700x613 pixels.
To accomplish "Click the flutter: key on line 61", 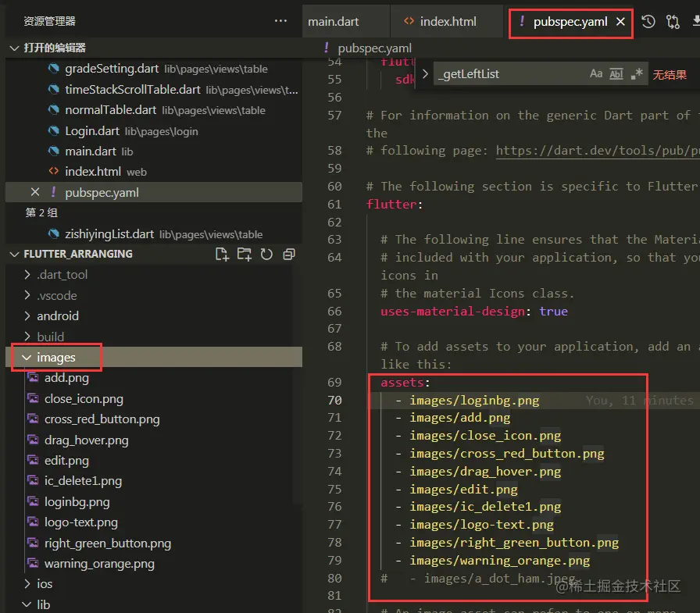I will (x=394, y=205).
